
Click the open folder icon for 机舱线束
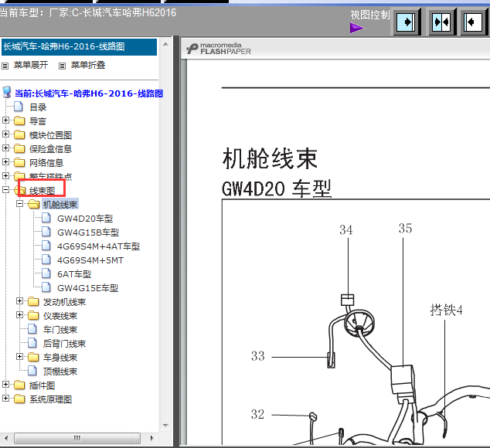(33, 205)
